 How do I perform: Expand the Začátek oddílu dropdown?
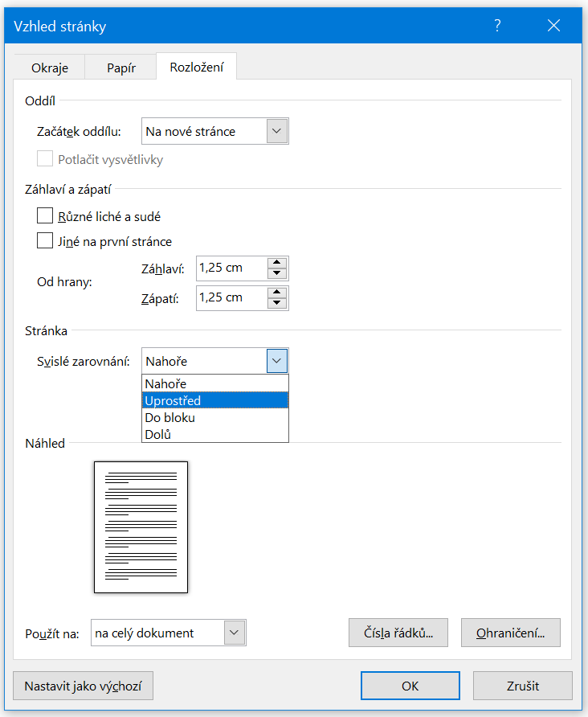277,131
